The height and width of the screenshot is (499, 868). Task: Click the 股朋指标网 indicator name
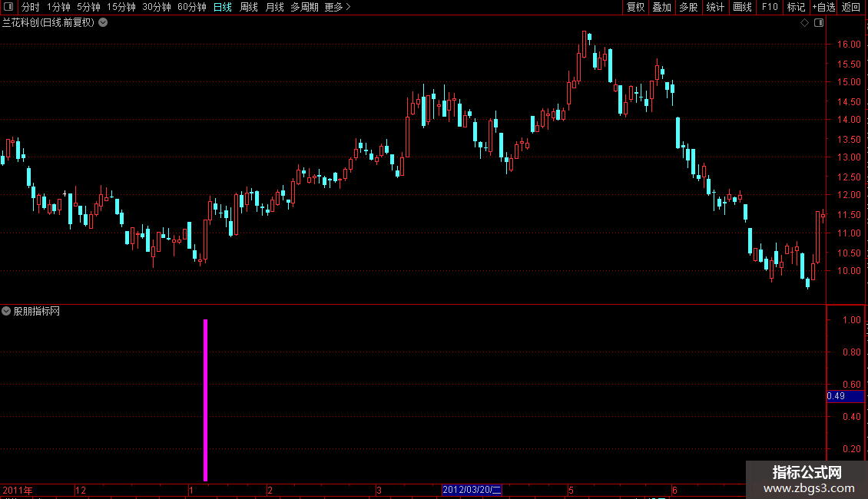tap(37, 312)
